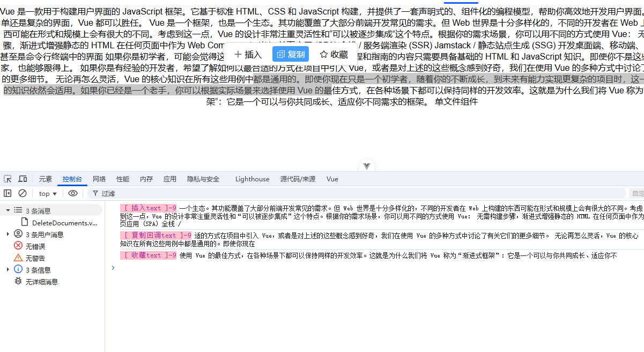Click the [ 收藏text ]-9 log label

point(148,255)
